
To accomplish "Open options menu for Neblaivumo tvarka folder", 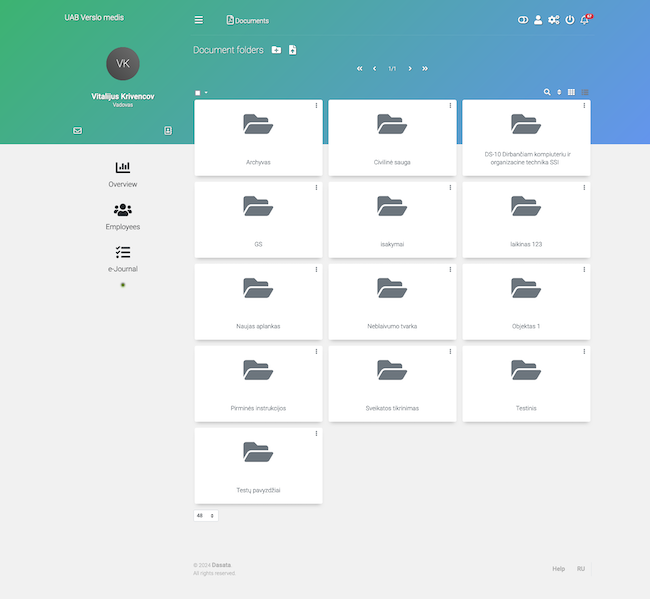I will pyautogui.click(x=450, y=270).
